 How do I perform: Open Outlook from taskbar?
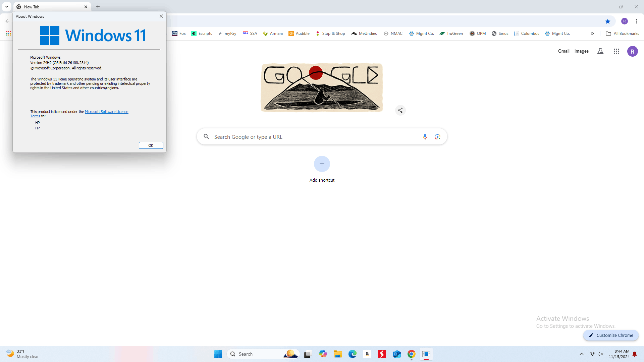tap(396, 354)
